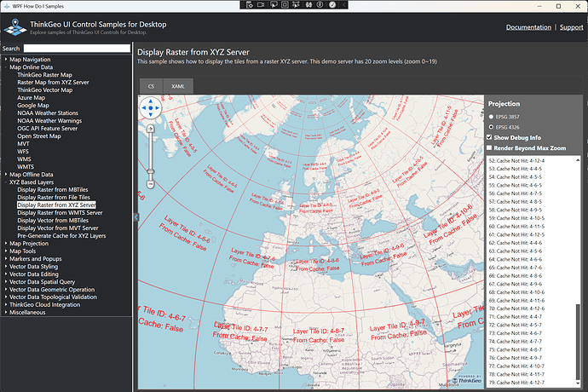The height and width of the screenshot is (392, 588).
Task: Pan the map up with the arrow
Action: click(150, 101)
